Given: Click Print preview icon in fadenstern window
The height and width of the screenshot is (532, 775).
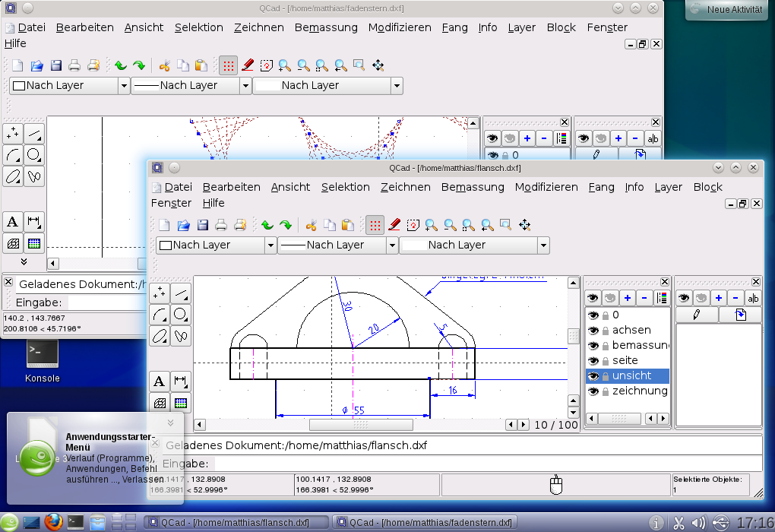Looking at the screenshot, I should tap(93, 66).
